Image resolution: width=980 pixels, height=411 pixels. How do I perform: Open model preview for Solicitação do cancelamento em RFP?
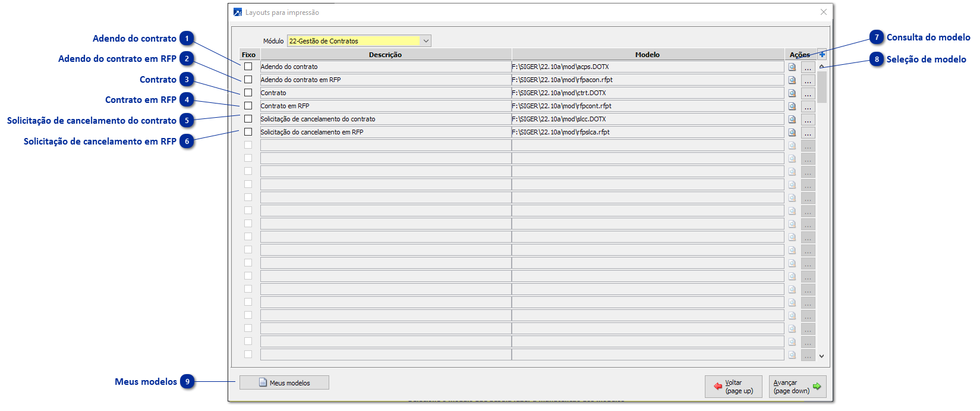click(792, 132)
